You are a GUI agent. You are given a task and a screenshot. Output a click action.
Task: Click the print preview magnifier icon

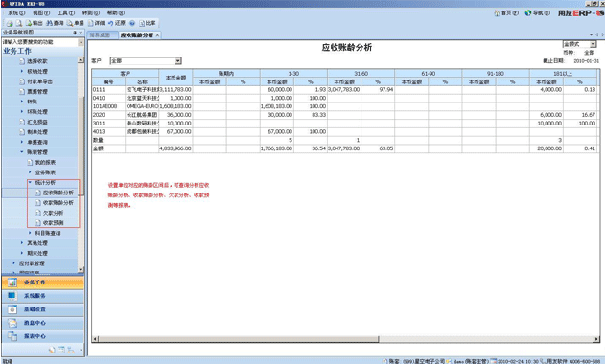[18, 24]
